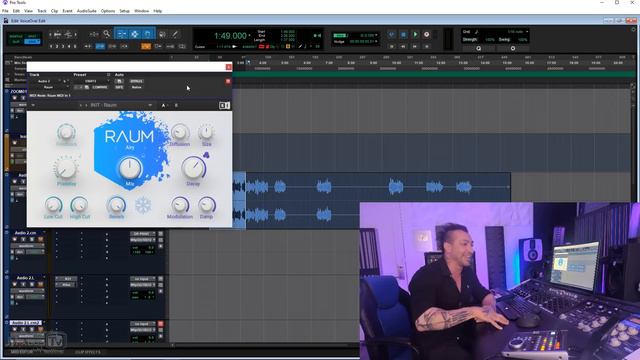Select the Selector tool
The width and height of the screenshot is (640, 360).
coord(135,34)
